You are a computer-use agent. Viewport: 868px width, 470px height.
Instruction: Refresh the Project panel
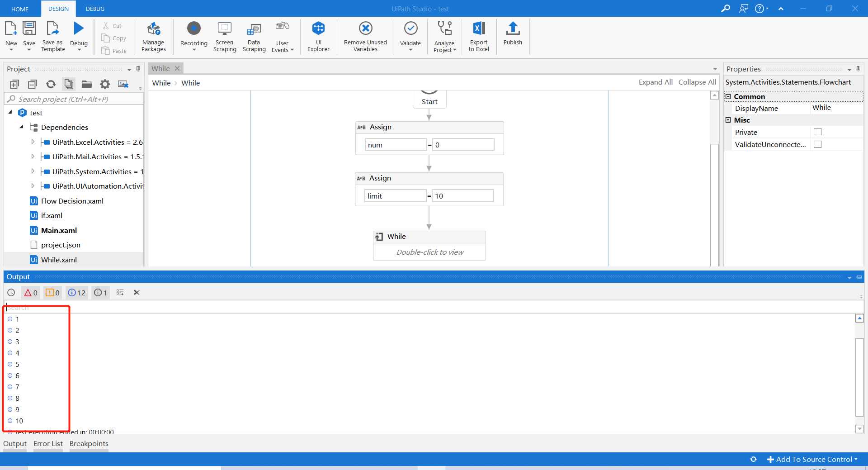(x=51, y=84)
